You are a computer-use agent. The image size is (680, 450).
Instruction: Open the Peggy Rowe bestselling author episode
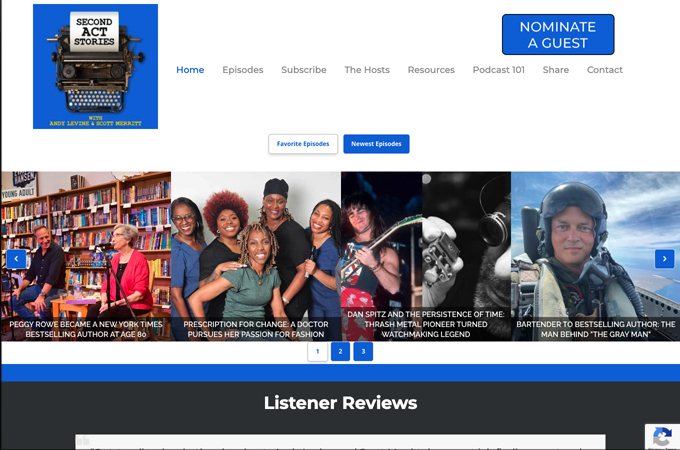tap(86, 256)
